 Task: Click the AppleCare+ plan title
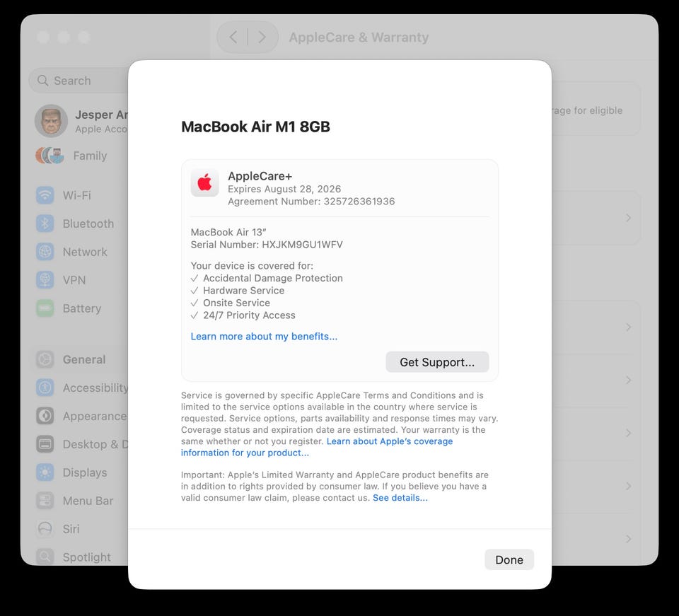click(x=260, y=176)
